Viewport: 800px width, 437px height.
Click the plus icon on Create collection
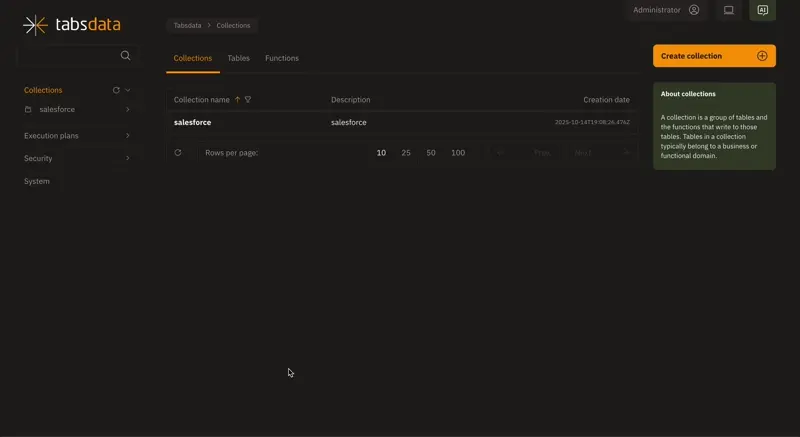[x=762, y=56]
